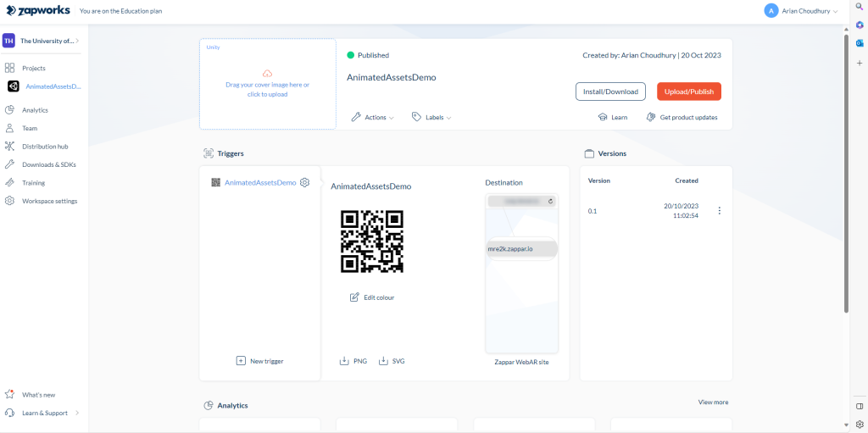Open the Analytics sidebar icon
This screenshot has height=433, width=868.
[9, 110]
